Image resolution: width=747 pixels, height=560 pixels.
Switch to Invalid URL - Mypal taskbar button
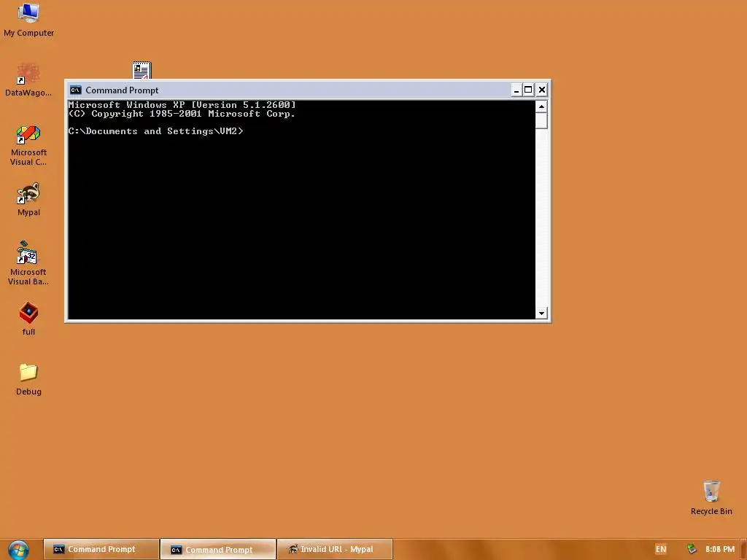tap(335, 549)
